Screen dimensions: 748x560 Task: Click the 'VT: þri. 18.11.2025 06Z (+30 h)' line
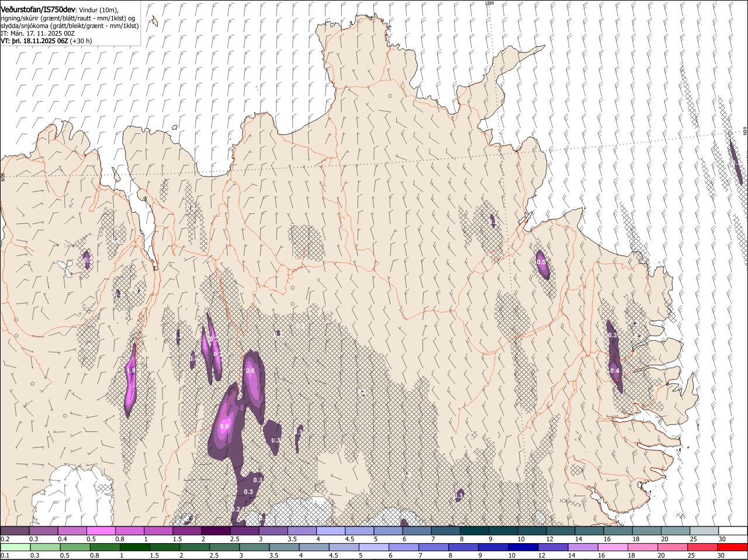46,41
